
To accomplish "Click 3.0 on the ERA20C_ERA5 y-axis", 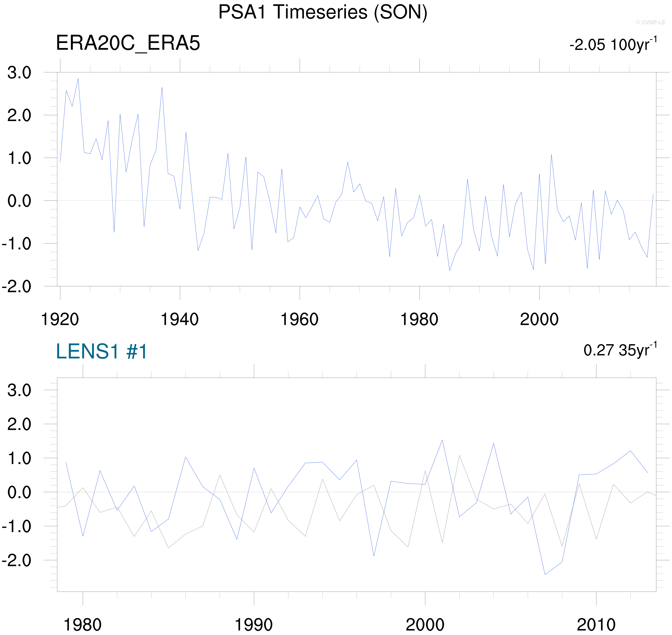I will (x=19, y=73).
